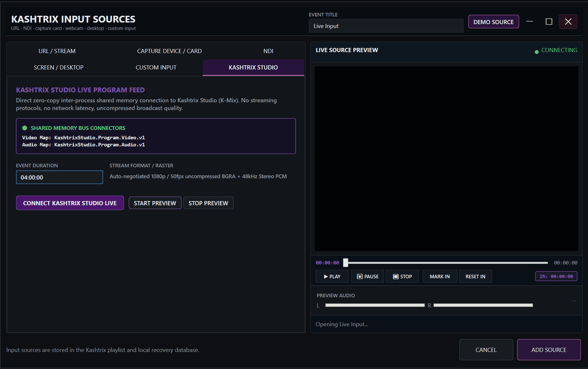Cancel the input source dialog
The height and width of the screenshot is (369, 588).
pos(486,350)
